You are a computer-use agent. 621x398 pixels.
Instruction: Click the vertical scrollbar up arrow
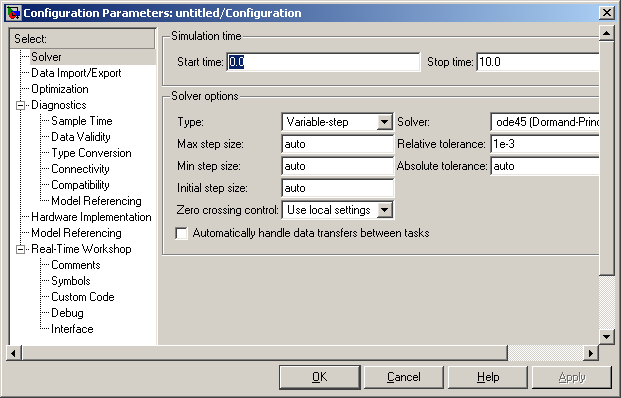pos(606,33)
